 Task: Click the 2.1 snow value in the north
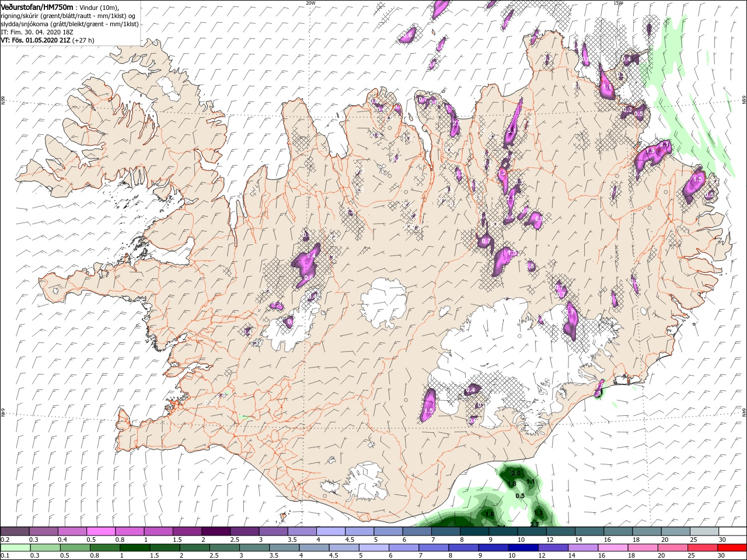tap(510, 198)
